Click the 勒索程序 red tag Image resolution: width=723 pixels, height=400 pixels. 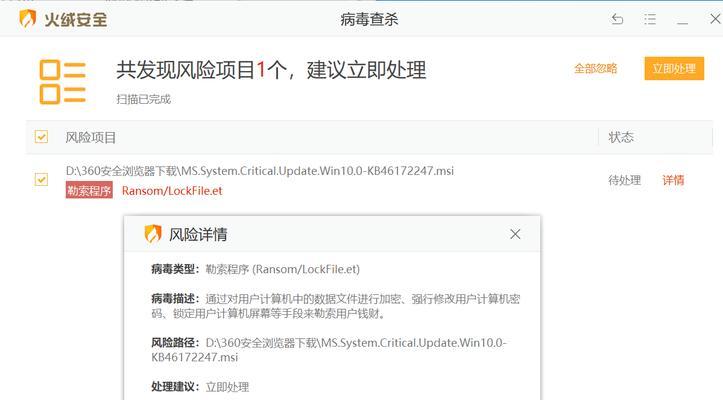click(89, 190)
